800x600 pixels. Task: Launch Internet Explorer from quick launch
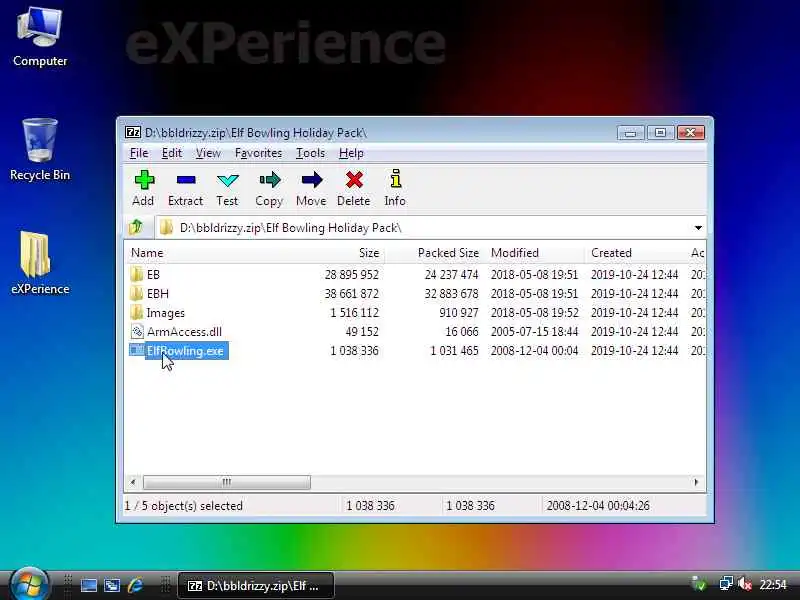point(135,585)
